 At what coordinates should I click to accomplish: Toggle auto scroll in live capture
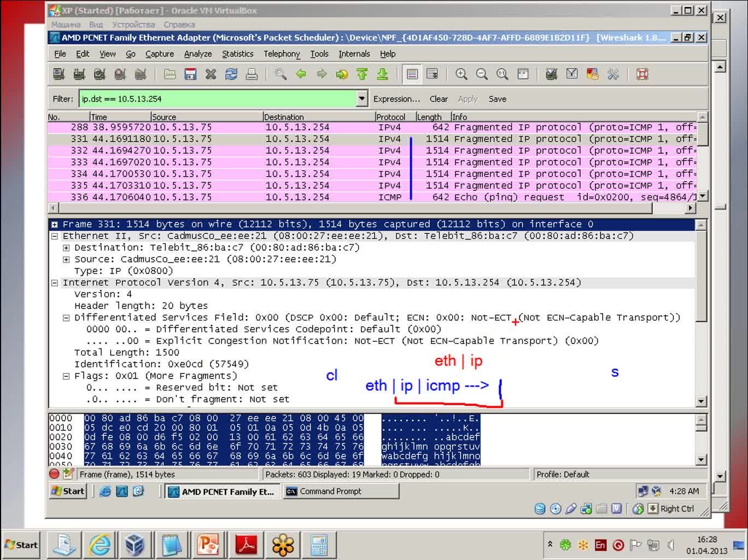point(432,74)
